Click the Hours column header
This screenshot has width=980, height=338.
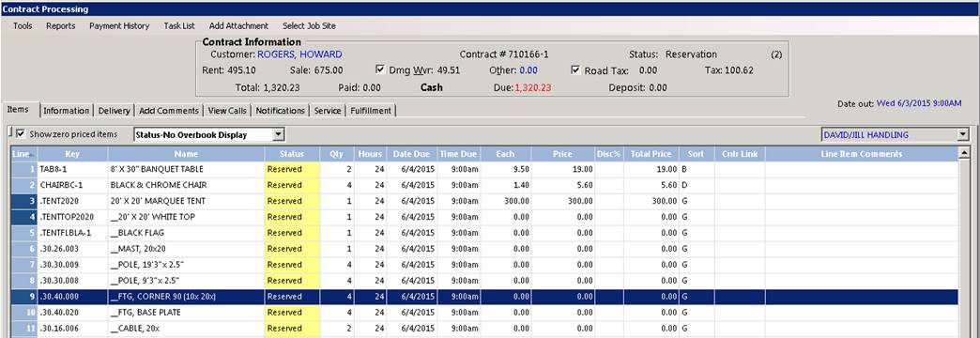tap(371, 154)
